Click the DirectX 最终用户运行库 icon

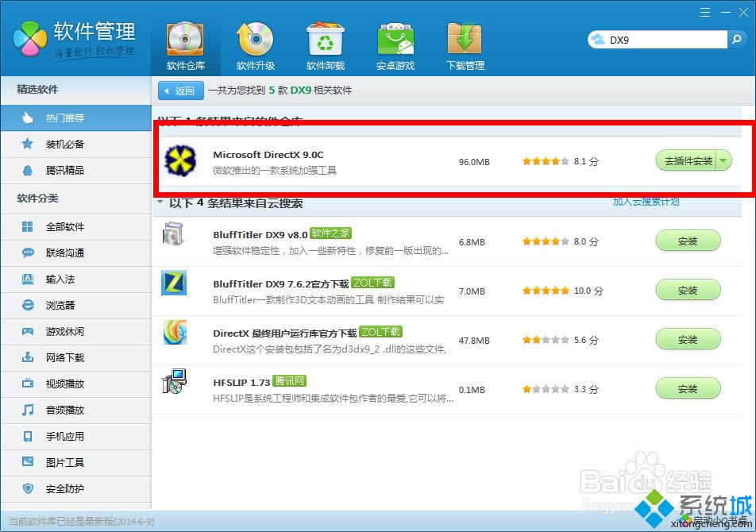[175, 333]
